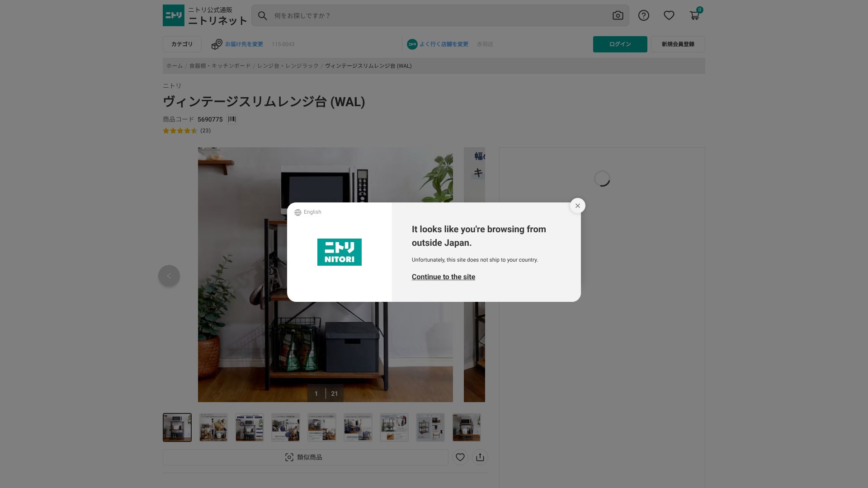This screenshot has width=868, height=488.
Task: Click the 類似商品 similar products button
Action: click(x=305, y=457)
